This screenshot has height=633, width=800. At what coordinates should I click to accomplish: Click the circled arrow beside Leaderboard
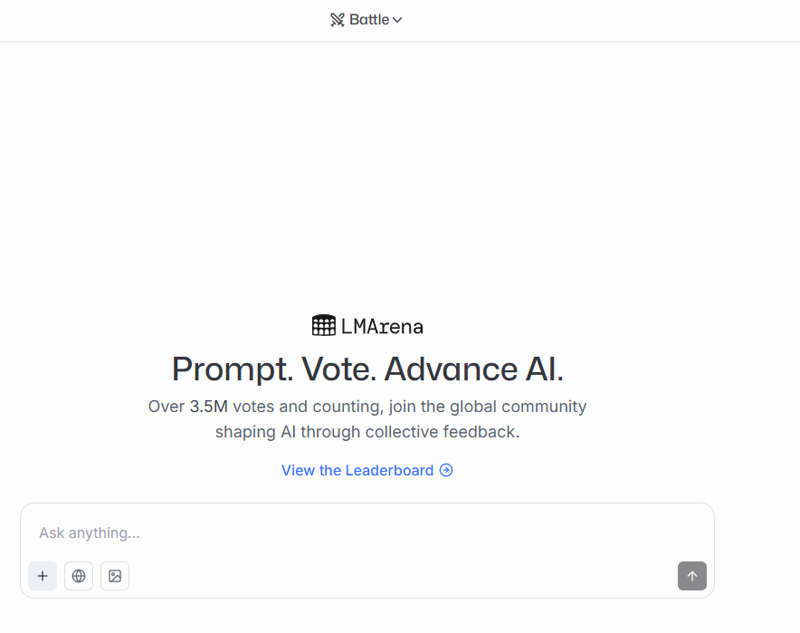(446, 470)
